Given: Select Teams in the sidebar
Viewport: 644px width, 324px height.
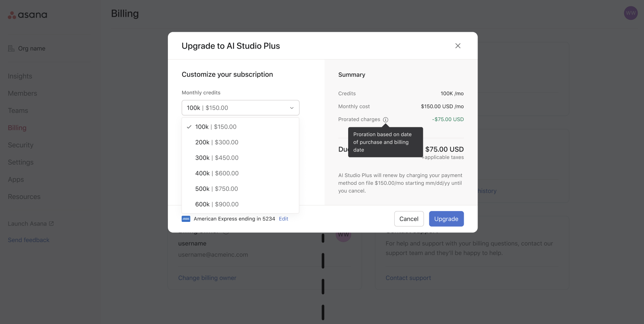Looking at the screenshot, I should (18, 110).
